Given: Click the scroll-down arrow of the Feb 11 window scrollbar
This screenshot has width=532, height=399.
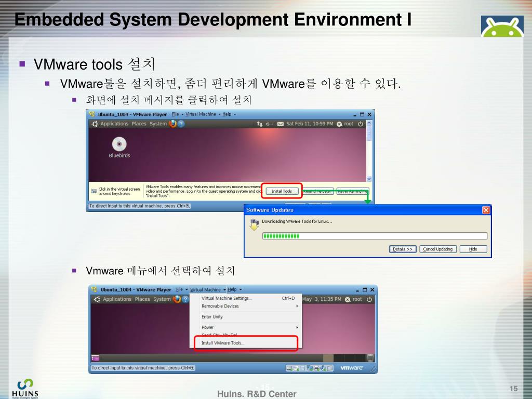Looking at the screenshot, I should [x=369, y=179].
